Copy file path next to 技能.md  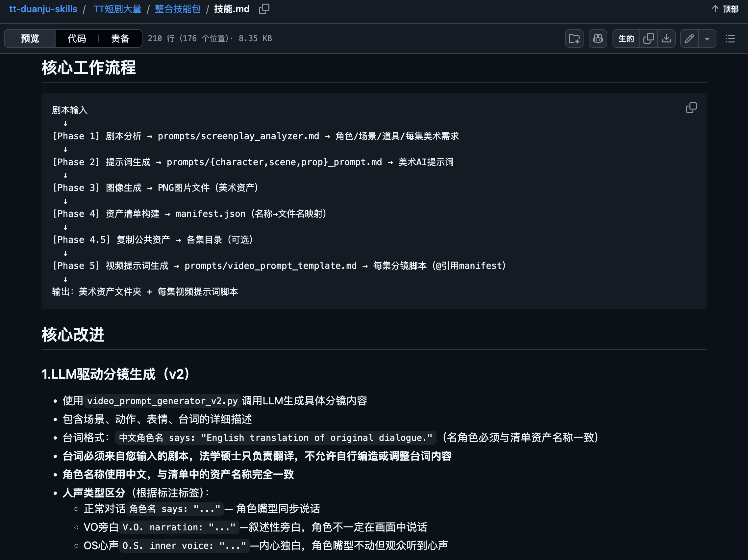pos(264,9)
